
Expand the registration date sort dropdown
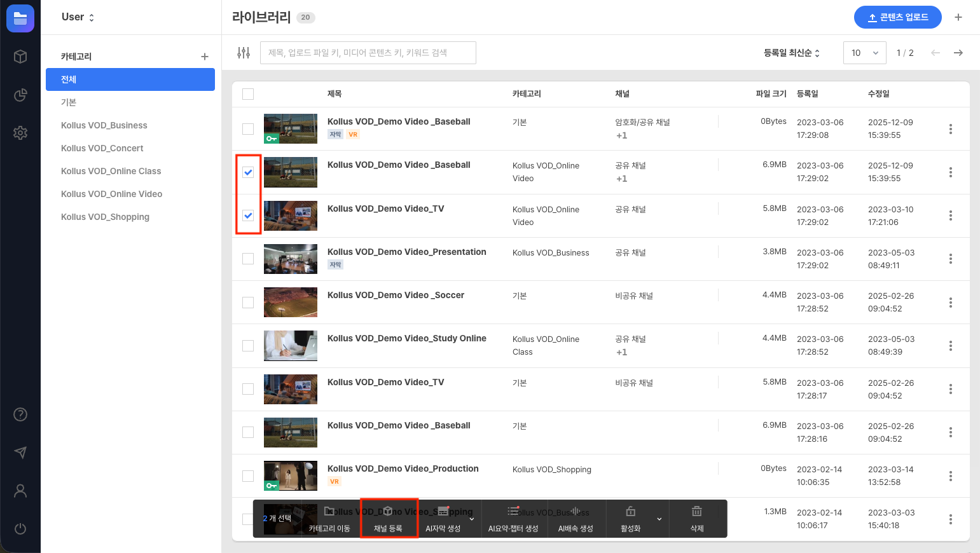(x=791, y=53)
